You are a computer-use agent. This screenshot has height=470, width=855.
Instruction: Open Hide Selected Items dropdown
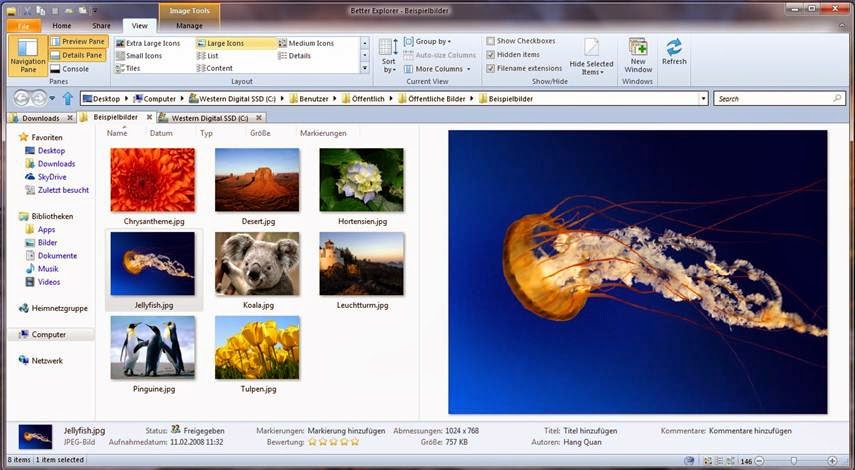tap(592, 57)
